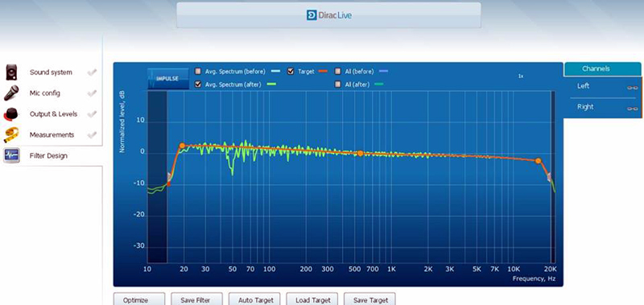Click the Save Target button
The height and width of the screenshot is (305, 644).
tap(369, 299)
